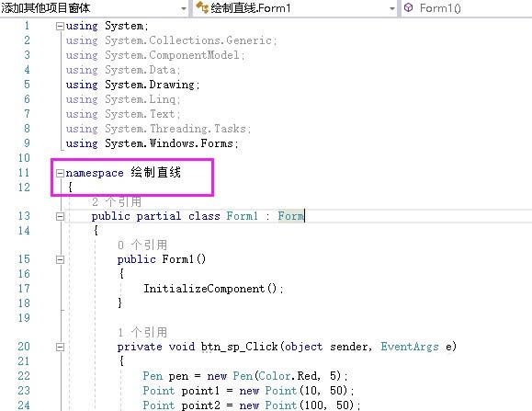Collapse the using directives block
Viewport: 532px width, 411px height.
click(x=60, y=26)
